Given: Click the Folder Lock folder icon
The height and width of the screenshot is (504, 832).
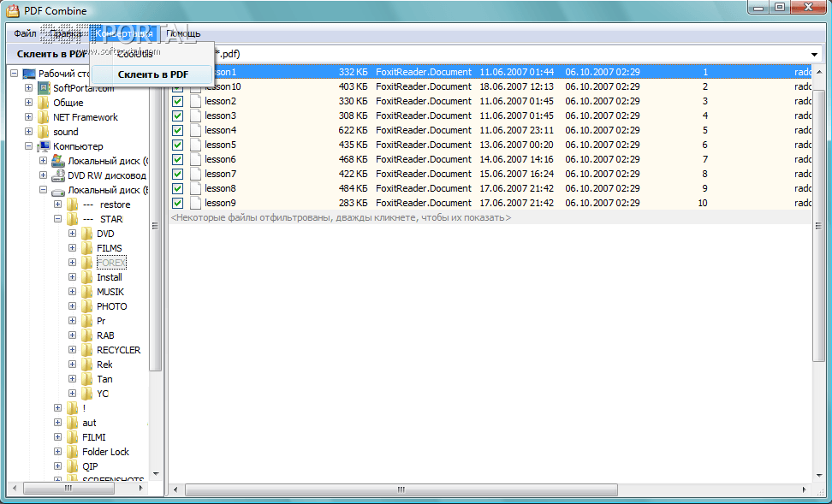Looking at the screenshot, I should tap(73, 452).
